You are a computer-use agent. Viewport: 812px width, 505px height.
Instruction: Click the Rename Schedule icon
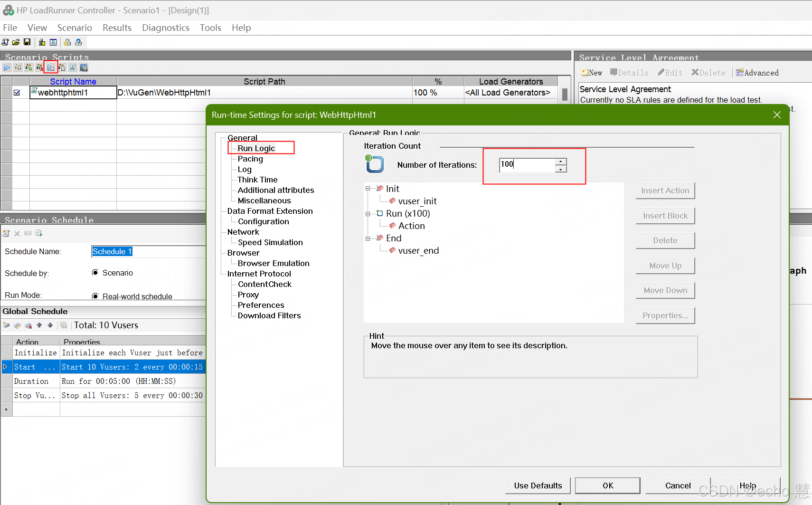point(28,233)
